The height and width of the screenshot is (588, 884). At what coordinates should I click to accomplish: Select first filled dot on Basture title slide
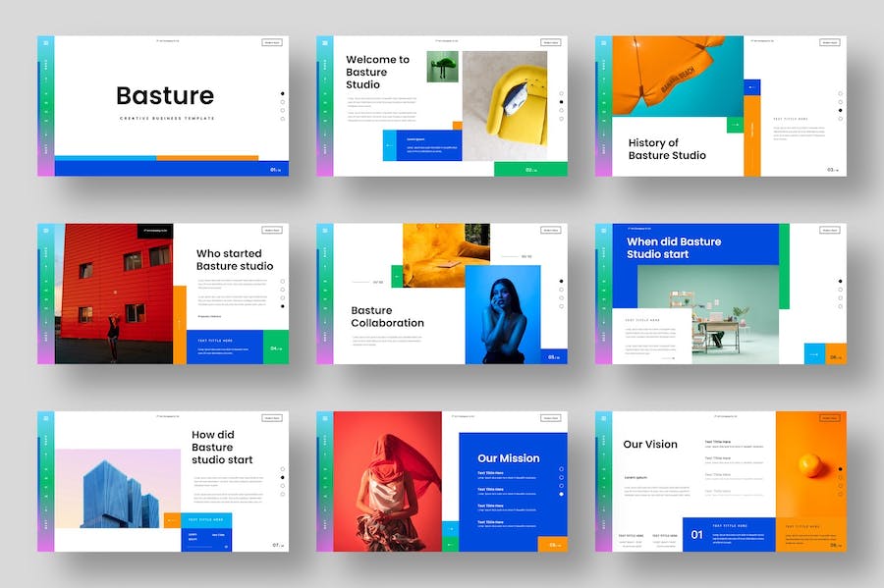(x=283, y=92)
